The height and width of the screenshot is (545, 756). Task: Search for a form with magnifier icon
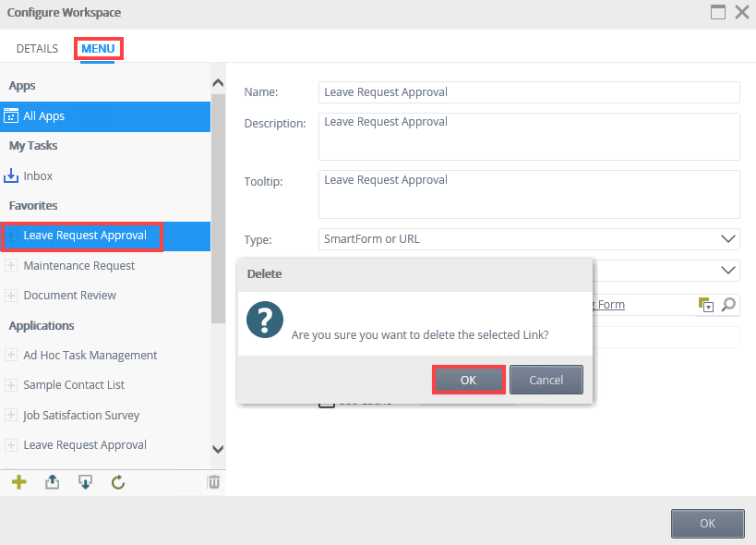(x=728, y=305)
